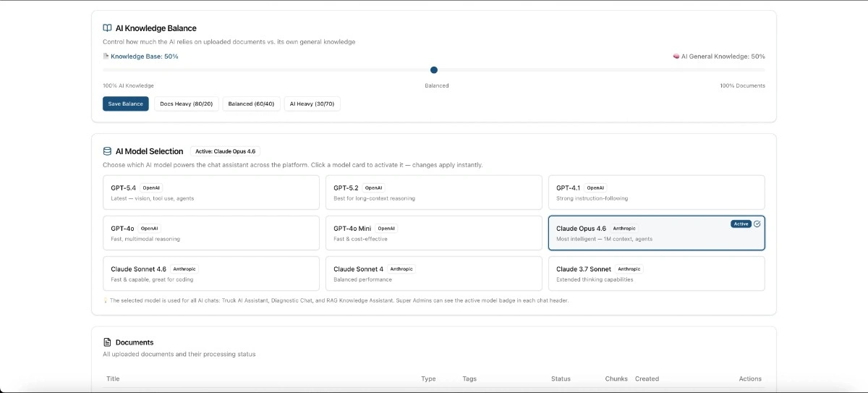The height and width of the screenshot is (393, 868).
Task: Apply the Docs Heavy (80/20) preset
Action: coord(187,104)
